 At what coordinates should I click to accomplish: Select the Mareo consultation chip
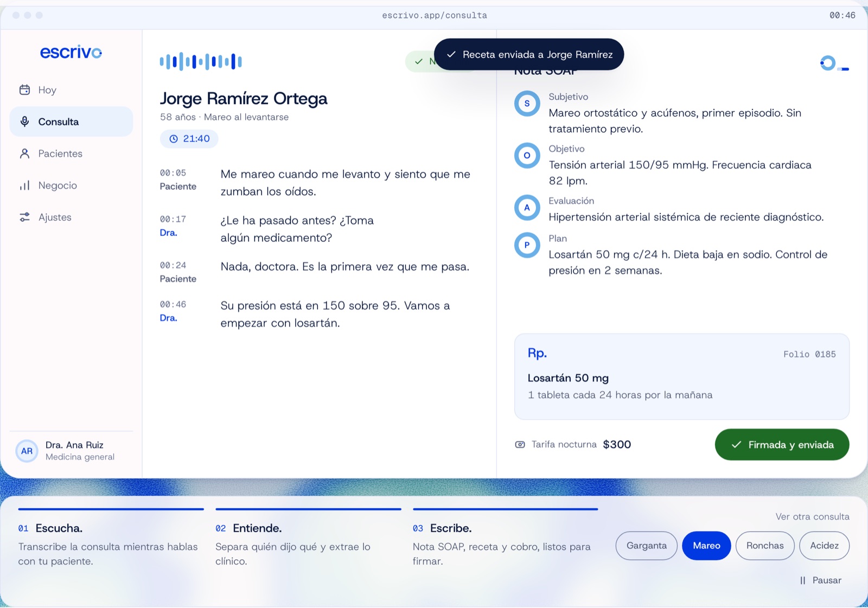point(706,546)
